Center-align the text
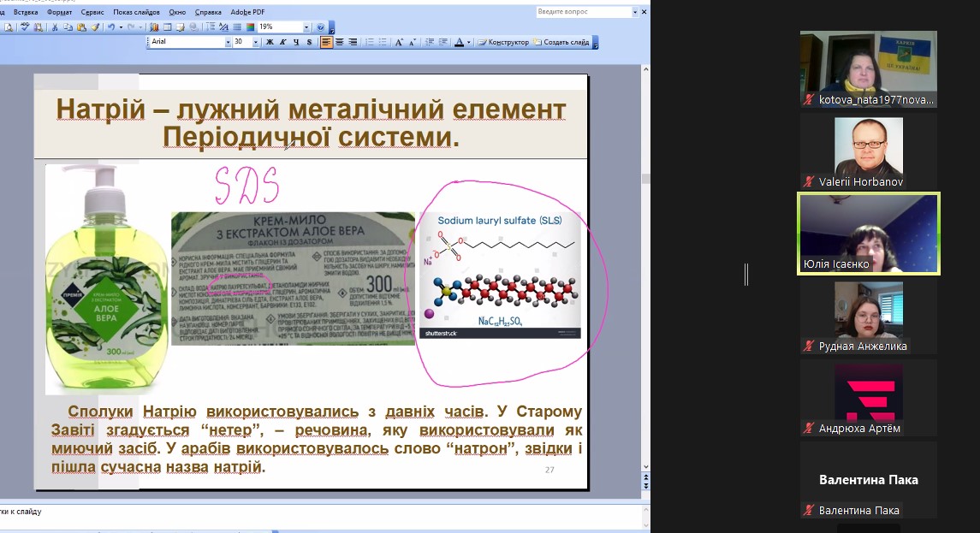The width and height of the screenshot is (980, 533). [x=340, y=43]
